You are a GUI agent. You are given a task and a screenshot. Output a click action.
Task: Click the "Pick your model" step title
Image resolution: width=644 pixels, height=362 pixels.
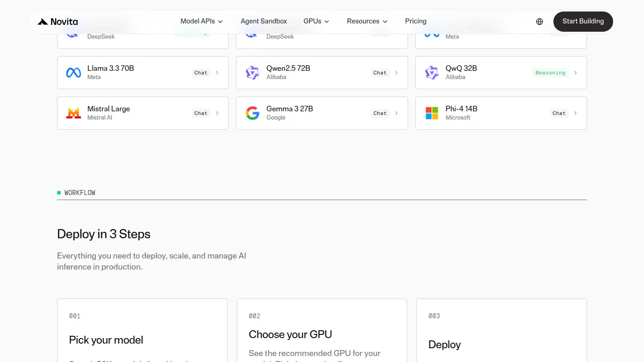point(106,340)
